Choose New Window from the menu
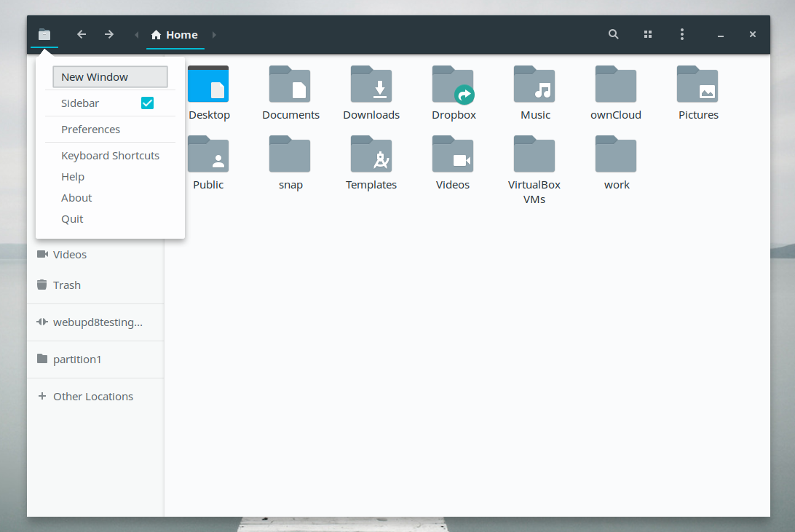This screenshot has height=532, width=795. point(110,76)
